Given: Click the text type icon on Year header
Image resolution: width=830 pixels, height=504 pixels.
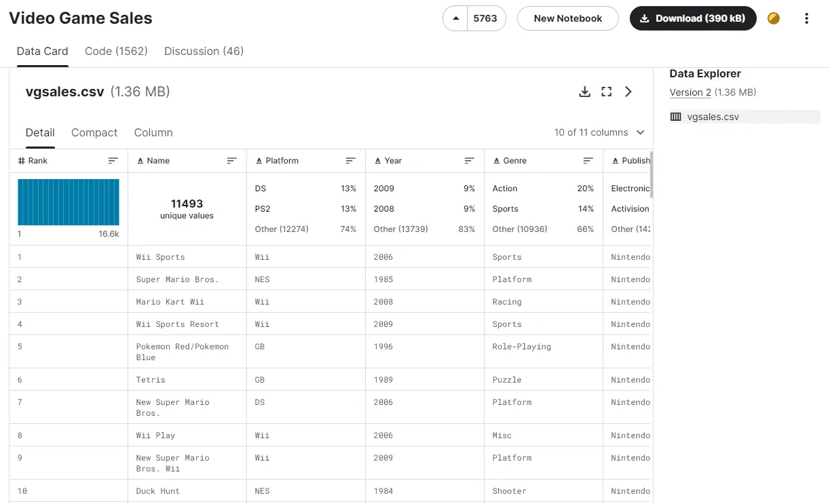Looking at the screenshot, I should [378, 161].
